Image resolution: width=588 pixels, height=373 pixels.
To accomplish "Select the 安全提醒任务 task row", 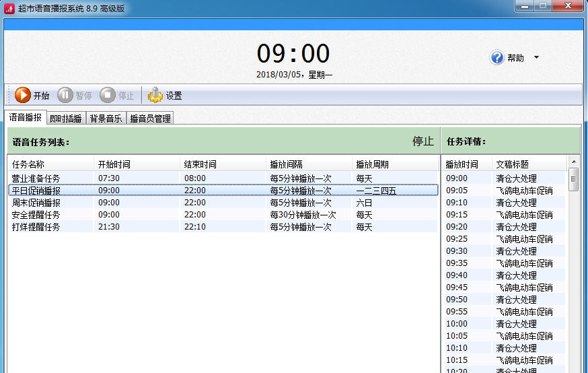I will (x=36, y=215).
